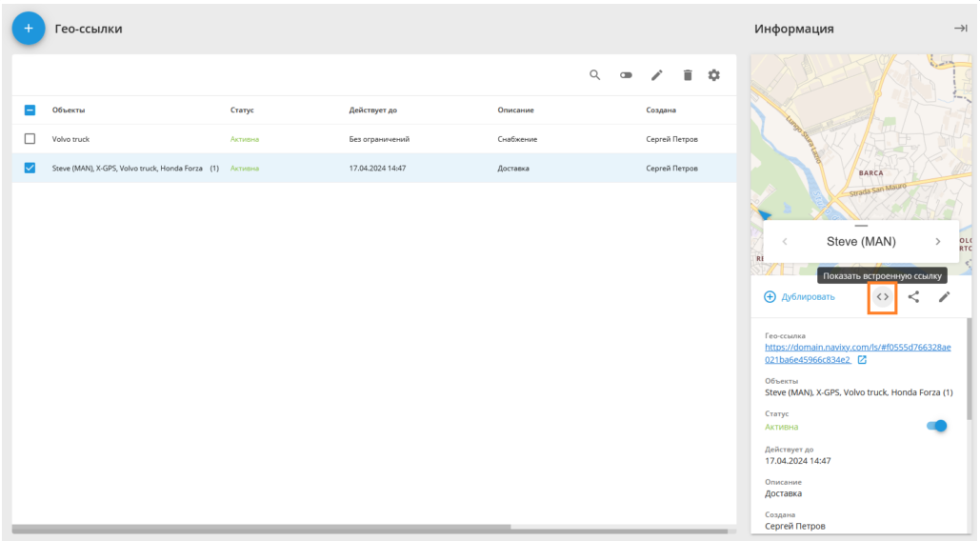This screenshot has width=980, height=541.
Task: Open table settings gear icon
Action: 713,75
